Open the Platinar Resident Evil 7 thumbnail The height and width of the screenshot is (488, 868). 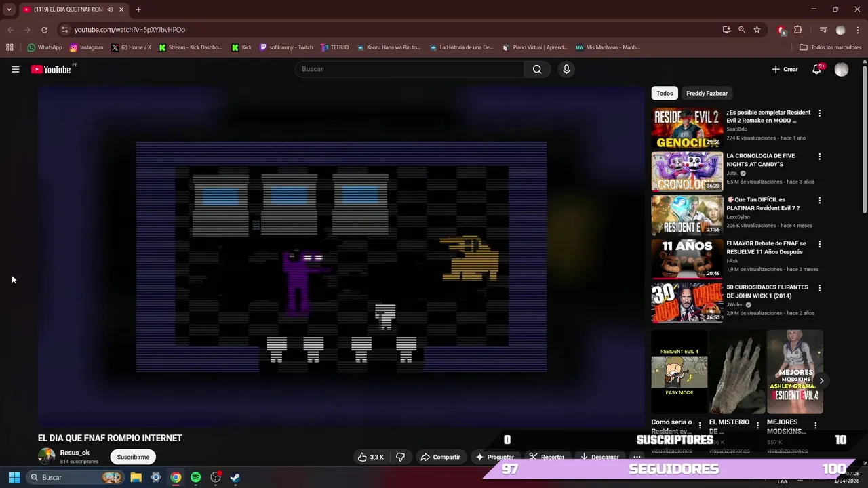coord(687,216)
